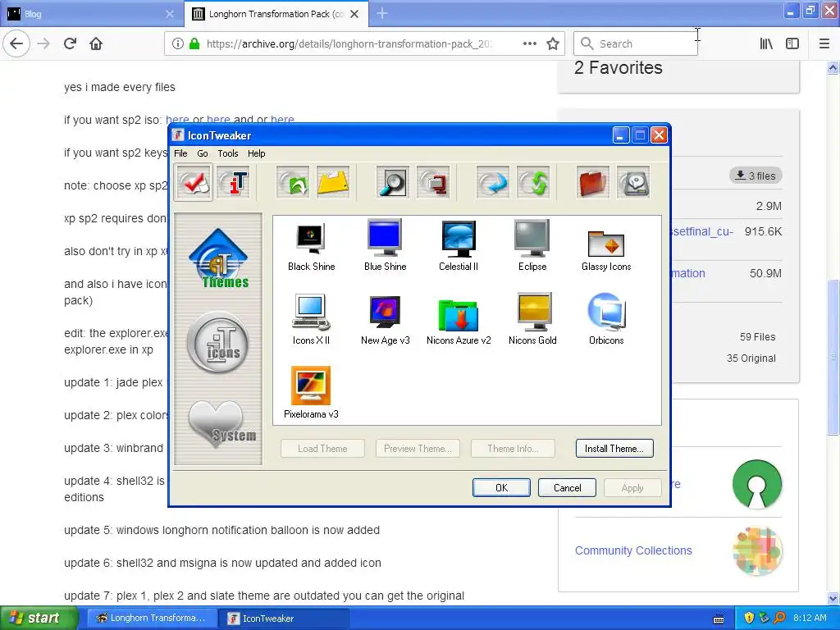Click the Community Collections colorful thumbnail
This screenshot has height=630, width=840.
[x=757, y=551]
